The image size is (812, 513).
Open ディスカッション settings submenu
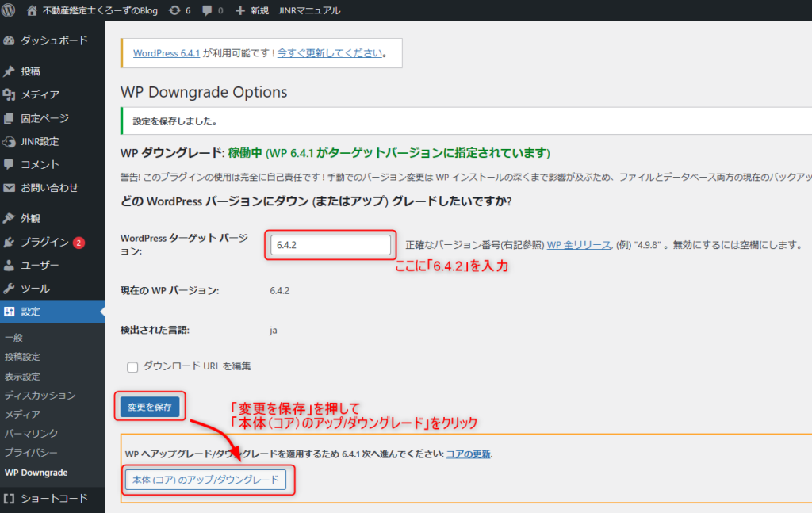tap(40, 396)
